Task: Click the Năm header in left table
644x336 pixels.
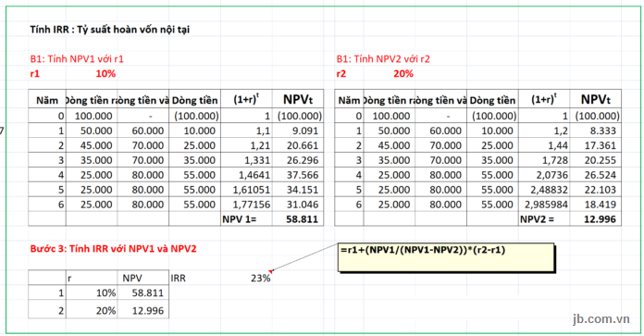Action: pyautogui.click(x=47, y=100)
